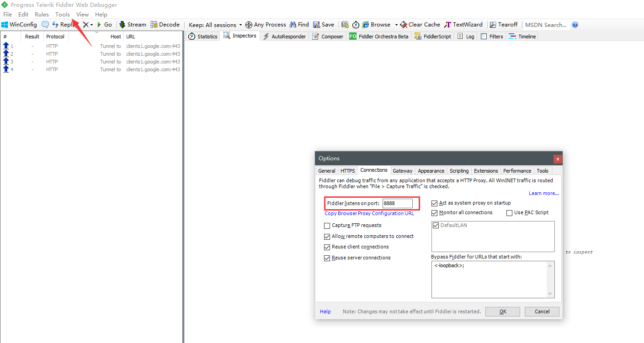Screen dimensions: 644x343
Task: Click the camera screenshot icon
Action: point(345,25)
